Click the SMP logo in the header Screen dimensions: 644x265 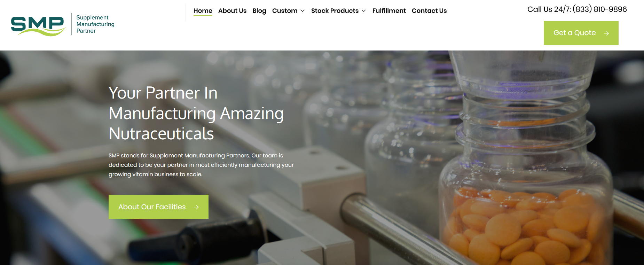38,26
